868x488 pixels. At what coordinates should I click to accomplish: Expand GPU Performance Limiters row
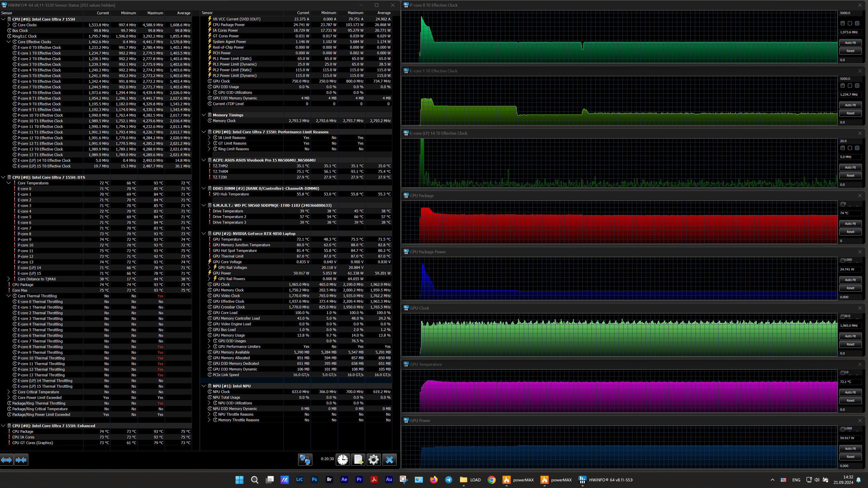click(x=209, y=347)
